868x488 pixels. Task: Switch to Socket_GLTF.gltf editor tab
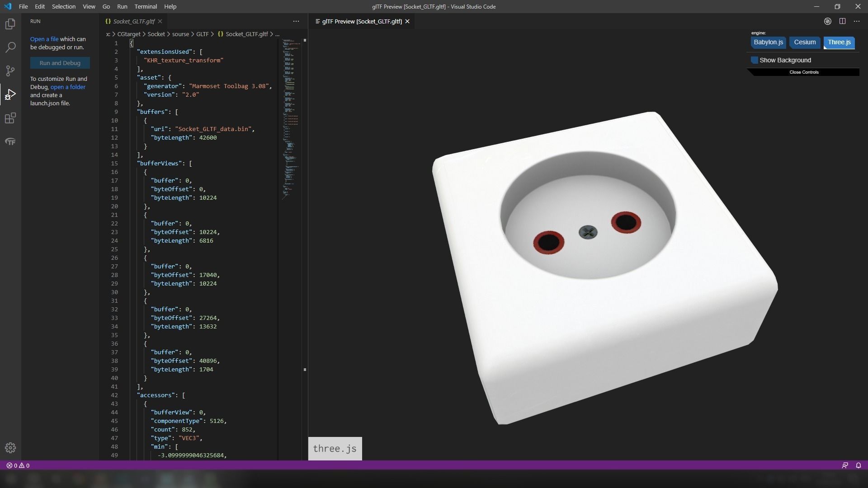(133, 21)
